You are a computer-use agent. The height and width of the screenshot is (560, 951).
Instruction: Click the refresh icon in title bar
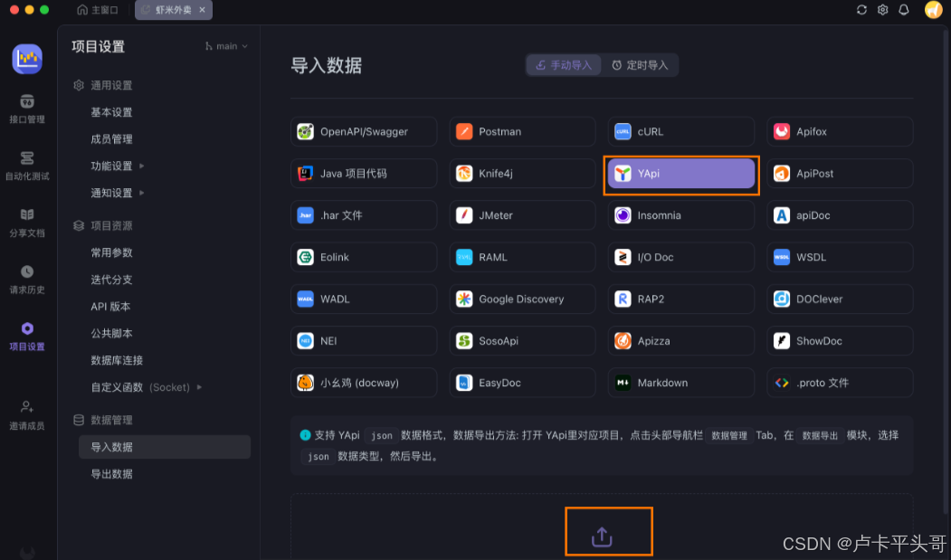coord(861,10)
